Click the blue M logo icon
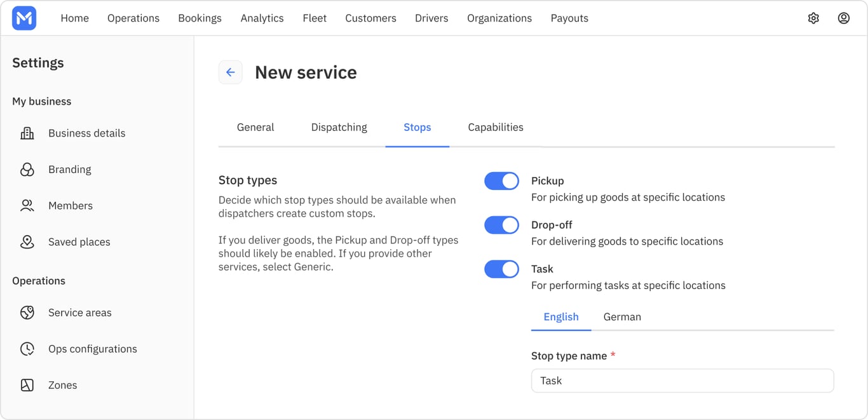 (x=24, y=18)
